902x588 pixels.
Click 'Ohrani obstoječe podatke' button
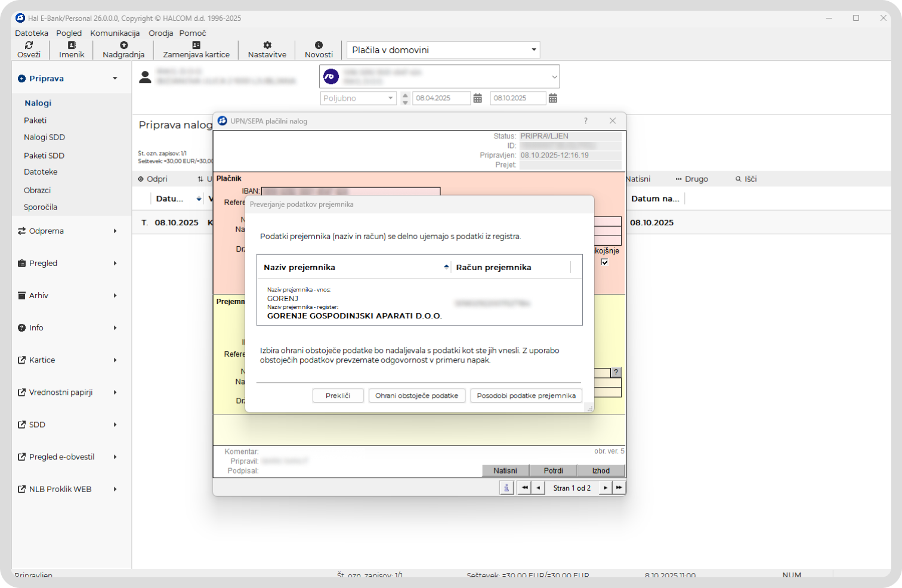[416, 396]
